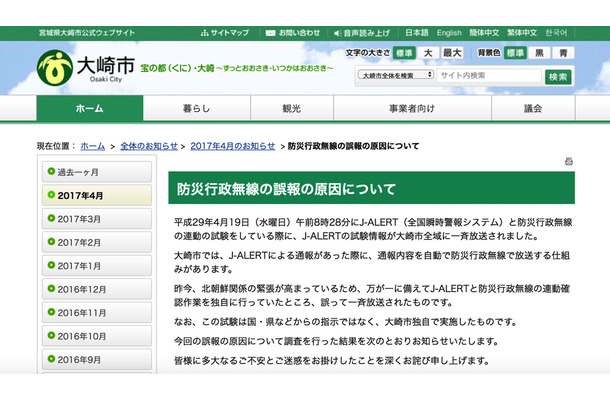
Task: Click the 宮城県大崎市公式ウェブサイト header text
Action: (87, 33)
